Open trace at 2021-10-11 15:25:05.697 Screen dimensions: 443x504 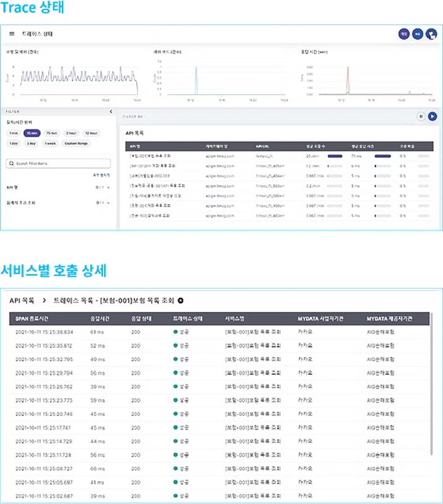pyautogui.click(x=219, y=482)
